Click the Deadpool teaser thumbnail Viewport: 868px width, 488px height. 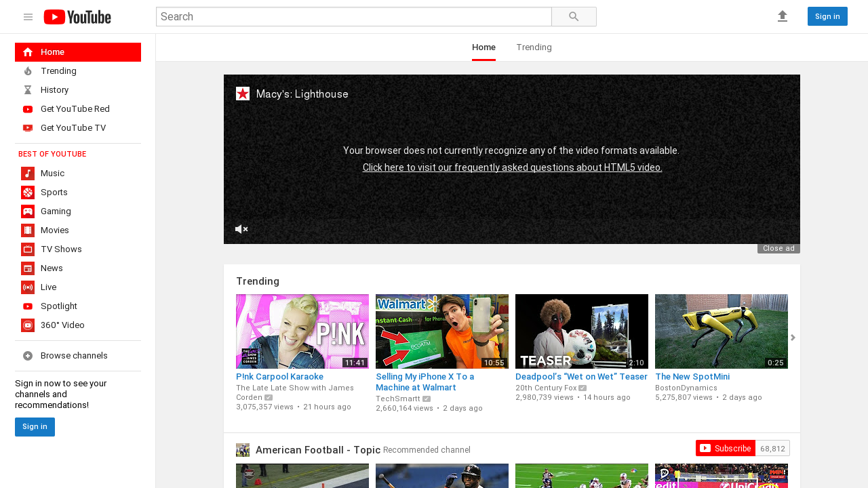[582, 331]
